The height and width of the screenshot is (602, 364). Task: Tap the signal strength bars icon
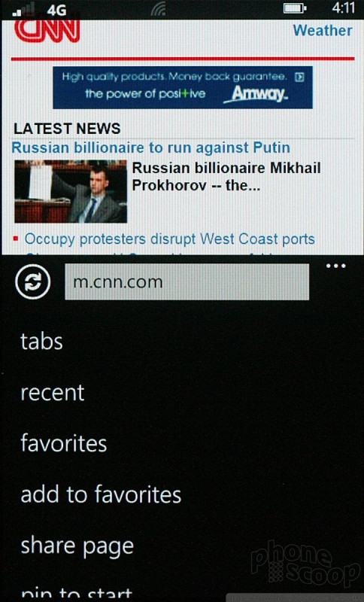coord(24,10)
